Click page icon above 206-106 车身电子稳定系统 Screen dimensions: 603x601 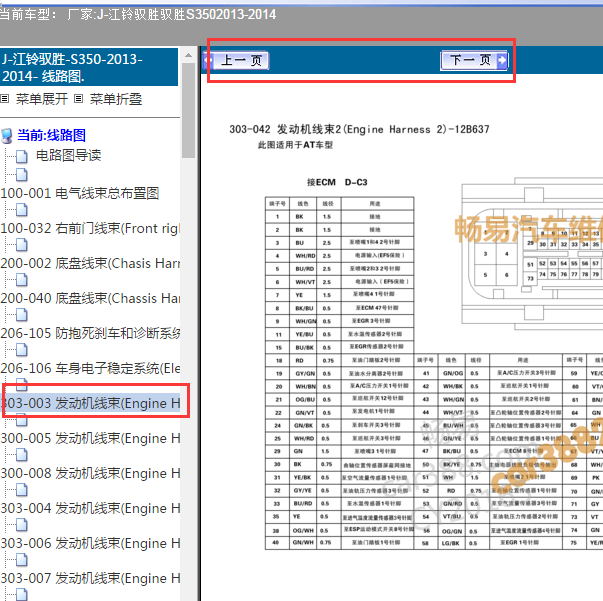click(x=22, y=349)
